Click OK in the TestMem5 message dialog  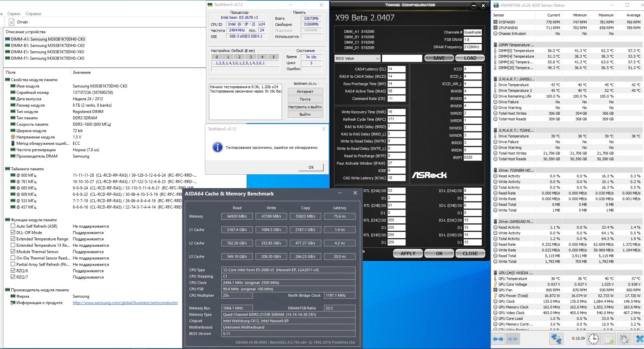311,167
